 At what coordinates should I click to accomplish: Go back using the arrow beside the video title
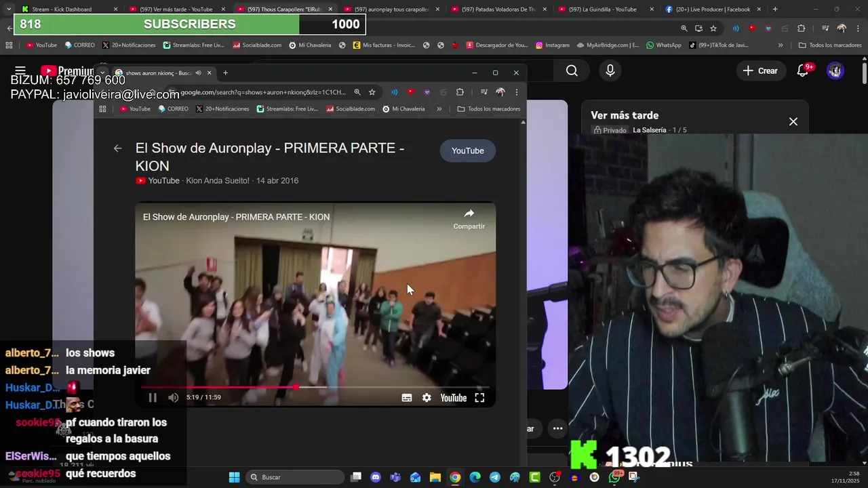coord(118,148)
